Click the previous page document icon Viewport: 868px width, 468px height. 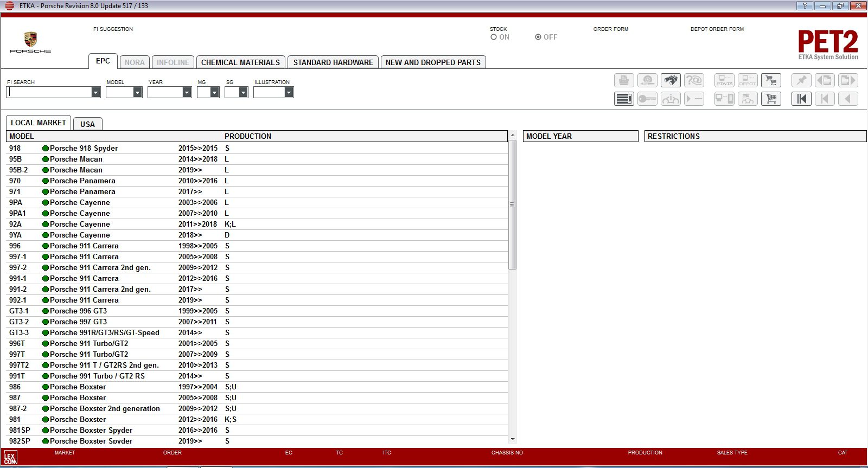point(825,80)
